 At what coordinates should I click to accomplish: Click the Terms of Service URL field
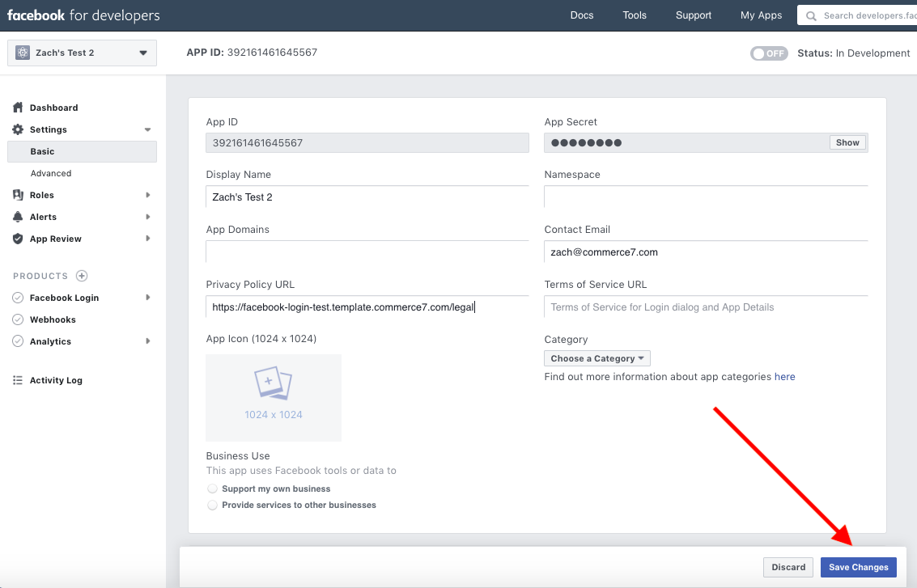pos(706,307)
